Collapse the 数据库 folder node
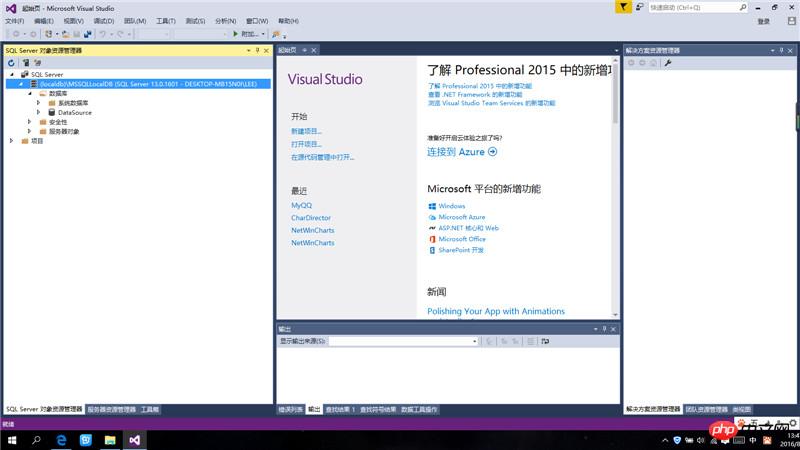Screen dimensions: 800x450 30,93
